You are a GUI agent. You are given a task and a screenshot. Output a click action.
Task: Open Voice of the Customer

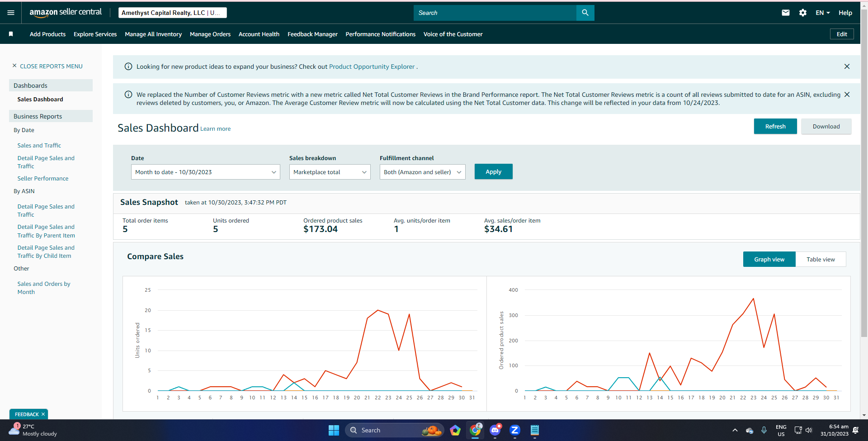point(453,34)
